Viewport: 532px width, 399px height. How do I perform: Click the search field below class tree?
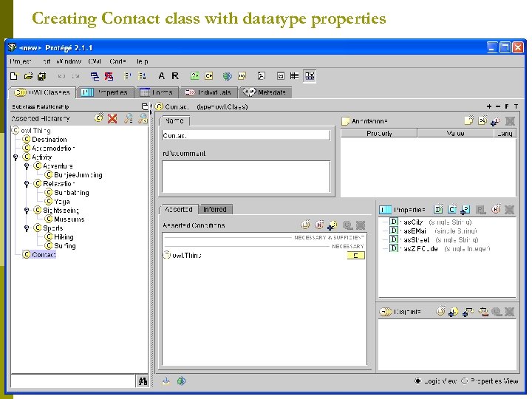coord(73,381)
